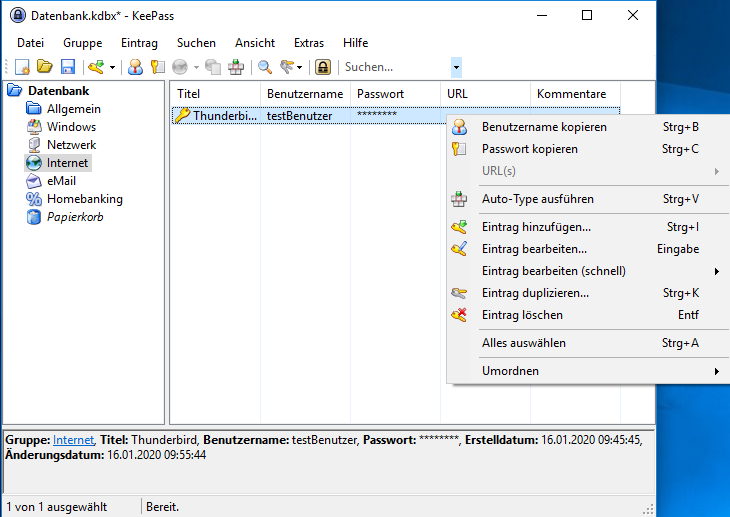730x517 pixels.
Task: Select the Internet group
Action: click(67, 163)
